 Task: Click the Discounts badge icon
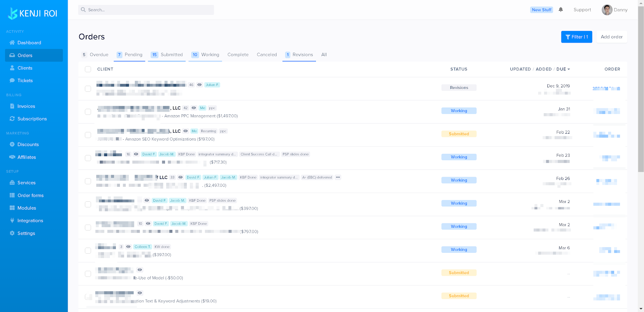coord(12,145)
